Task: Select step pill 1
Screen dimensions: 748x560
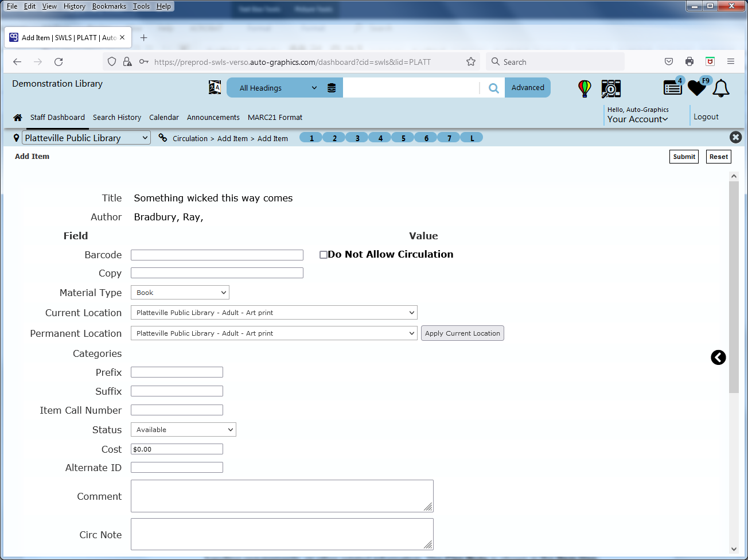Action: [x=311, y=138]
